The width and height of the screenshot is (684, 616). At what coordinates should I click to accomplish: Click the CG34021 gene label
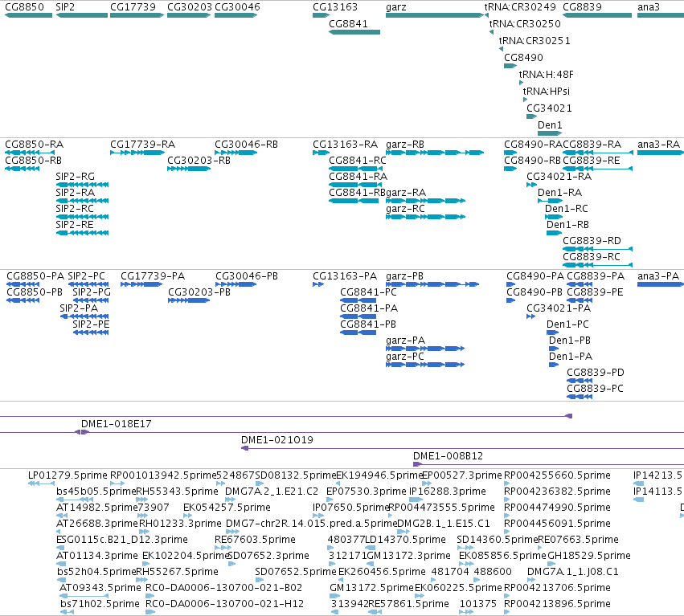click(549, 108)
